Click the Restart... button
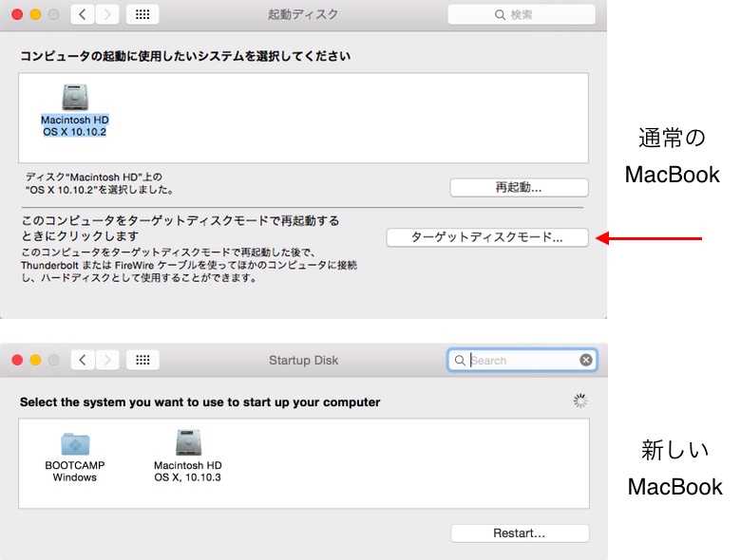741x560 pixels. (520, 533)
